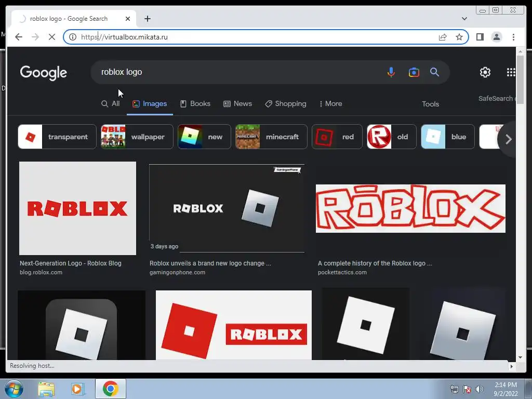Expand the tab search chevron
This screenshot has height=399, width=532.
tap(464, 19)
